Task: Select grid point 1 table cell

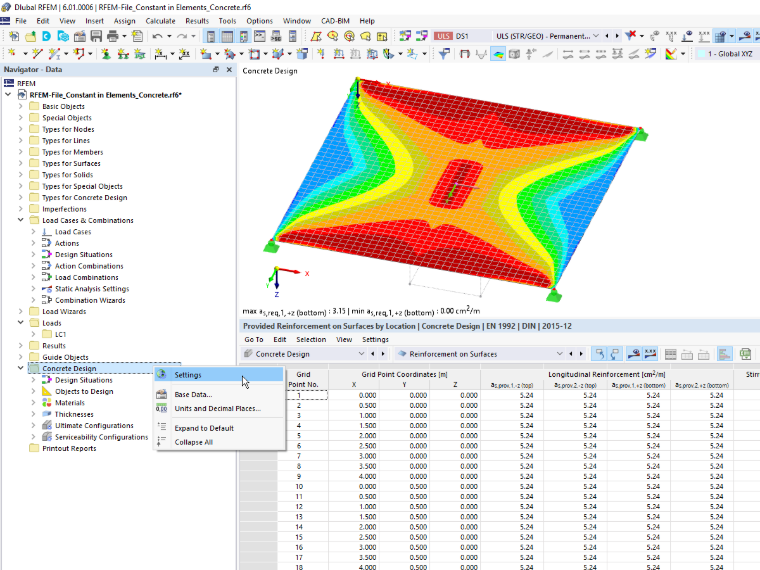Action: click(x=303, y=395)
